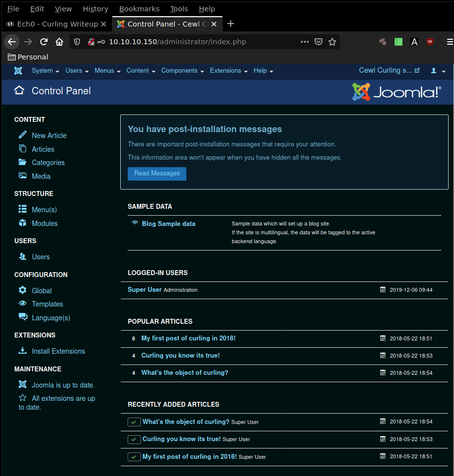Expand the Components dropdown menu
The width and height of the screenshot is (454, 476).
point(183,71)
